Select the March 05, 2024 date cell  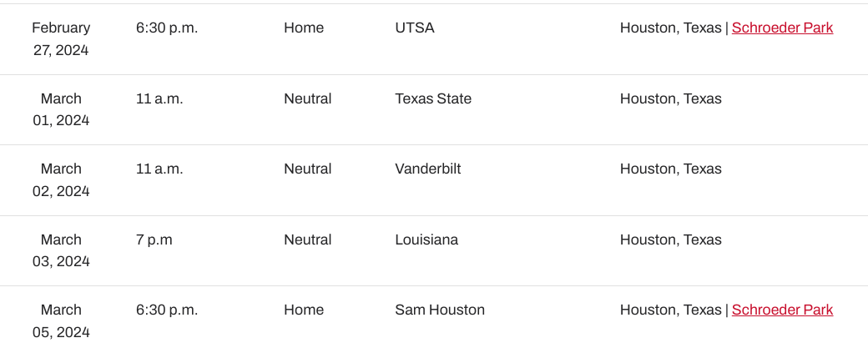[x=61, y=321]
